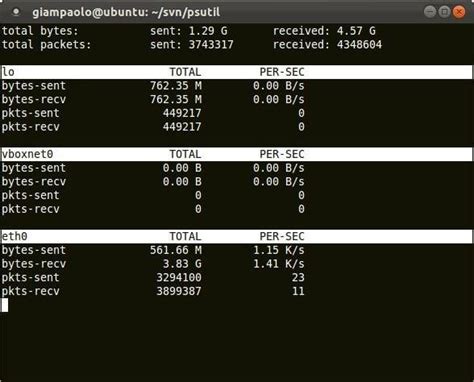
Task: Click lo bytes-recv total 762.35 M
Action: click(x=176, y=99)
